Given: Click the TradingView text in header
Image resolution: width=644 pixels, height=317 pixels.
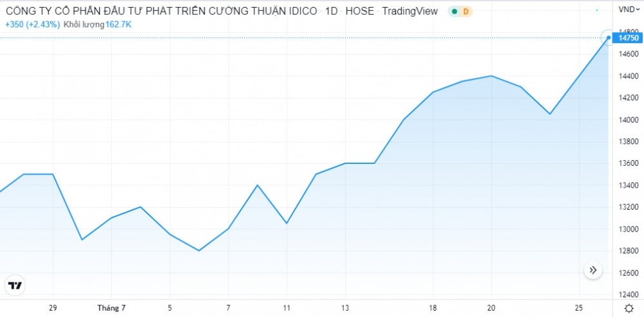Looking at the screenshot, I should (x=410, y=11).
